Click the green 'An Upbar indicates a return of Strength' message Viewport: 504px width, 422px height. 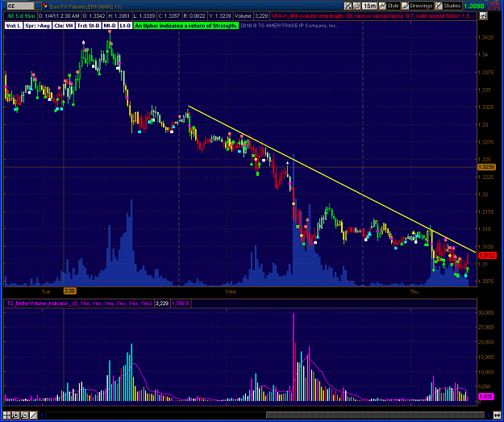click(186, 26)
